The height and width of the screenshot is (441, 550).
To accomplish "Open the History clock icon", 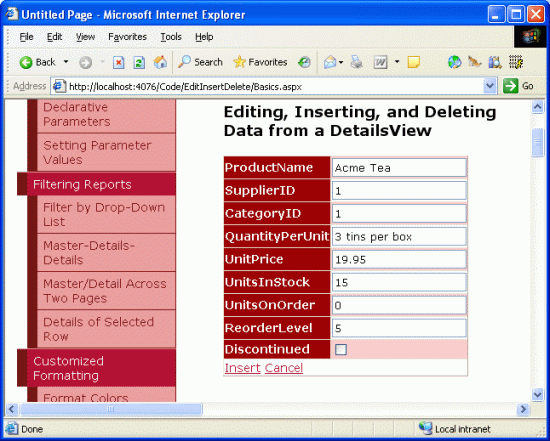I will pyautogui.click(x=304, y=62).
